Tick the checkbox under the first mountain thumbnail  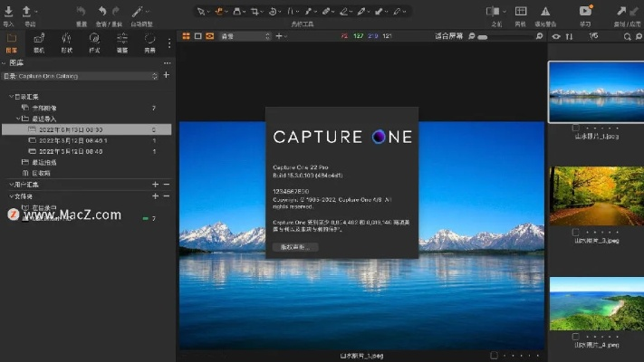[575, 129]
